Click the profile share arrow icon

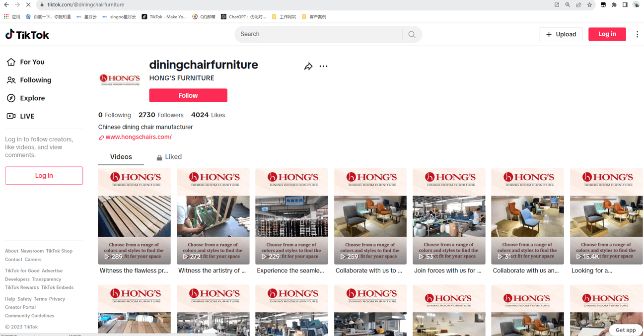(x=308, y=67)
